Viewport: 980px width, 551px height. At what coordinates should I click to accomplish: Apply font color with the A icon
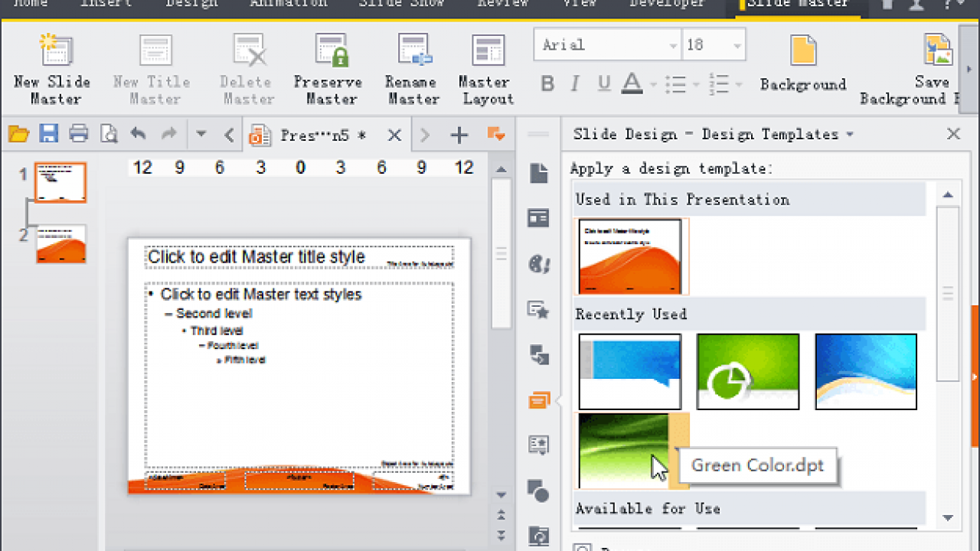click(632, 83)
